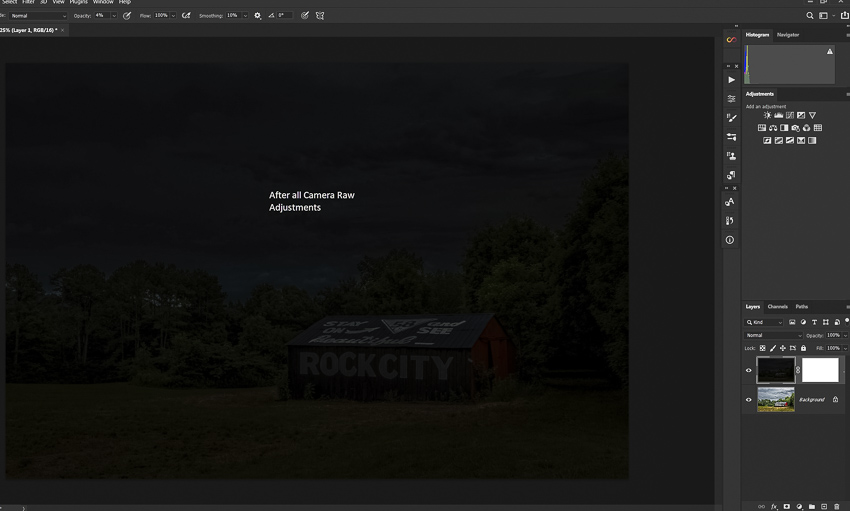Create a new group folder icon
Image resolution: width=850 pixels, height=511 pixels.
[811, 506]
